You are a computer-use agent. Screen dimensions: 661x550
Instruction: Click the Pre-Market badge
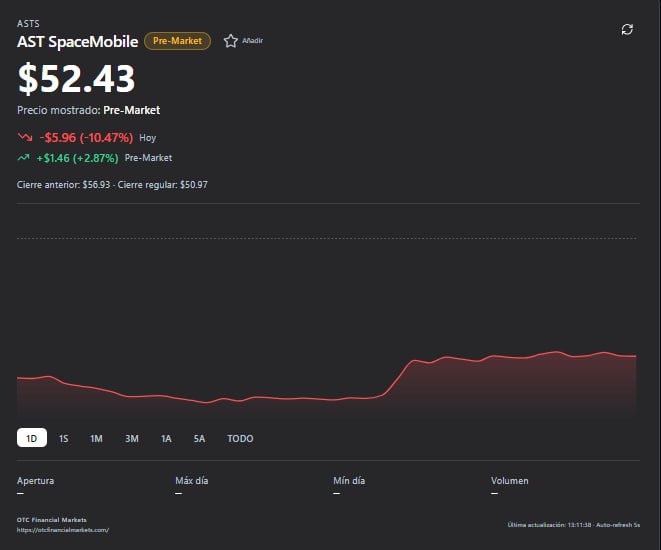(177, 41)
